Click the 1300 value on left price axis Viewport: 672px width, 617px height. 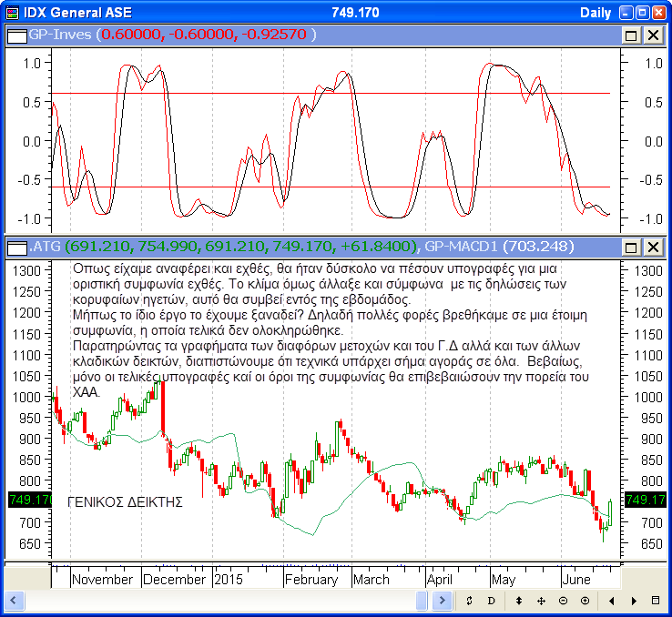[x=26, y=271]
